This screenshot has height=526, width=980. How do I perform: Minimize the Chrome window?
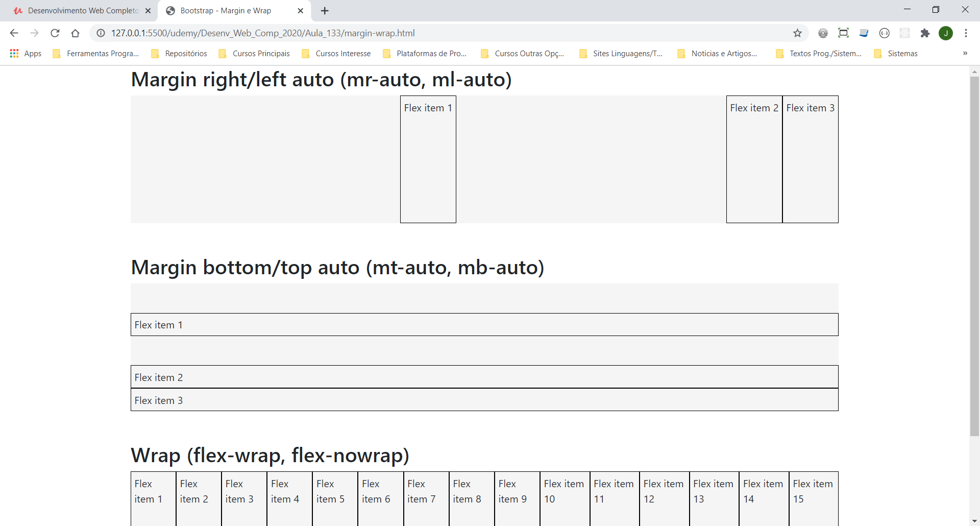click(907, 9)
